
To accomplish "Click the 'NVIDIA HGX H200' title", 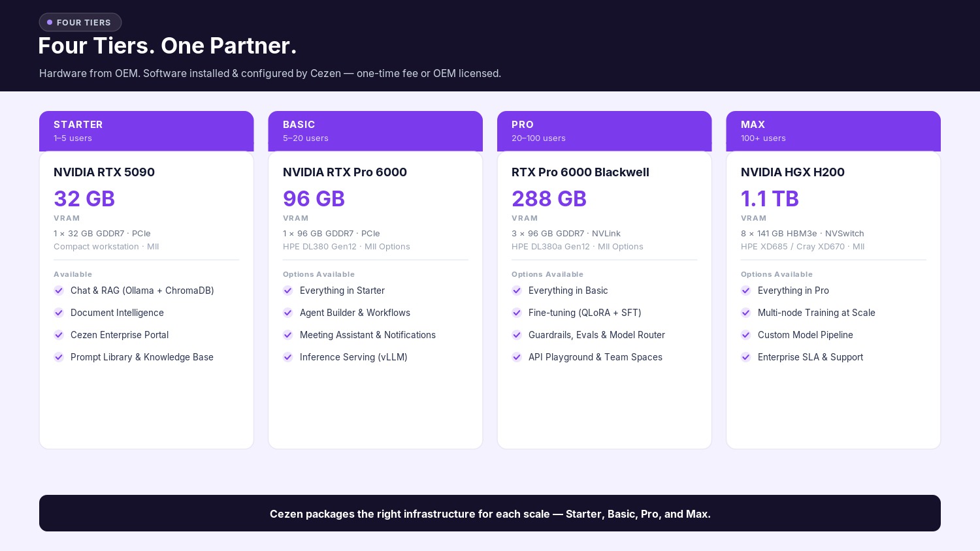I will (792, 172).
